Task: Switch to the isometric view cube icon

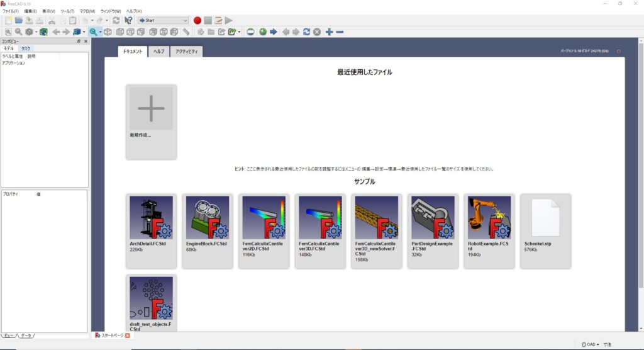Action: pyautogui.click(x=108, y=32)
